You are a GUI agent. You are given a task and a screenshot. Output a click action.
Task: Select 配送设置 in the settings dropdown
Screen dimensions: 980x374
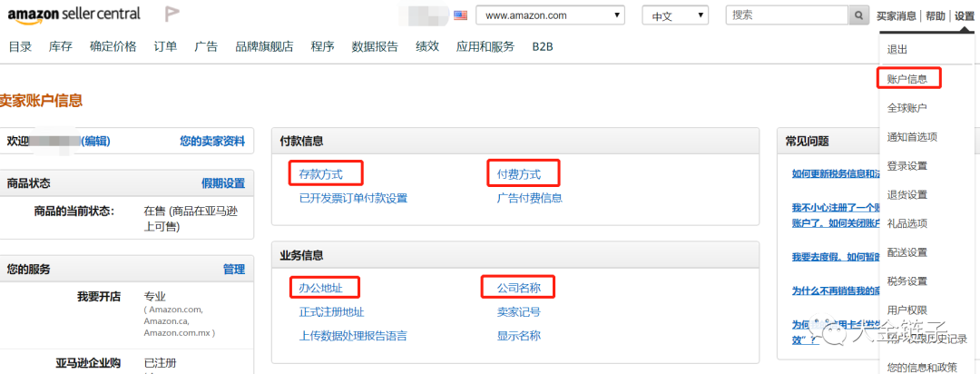tap(906, 252)
